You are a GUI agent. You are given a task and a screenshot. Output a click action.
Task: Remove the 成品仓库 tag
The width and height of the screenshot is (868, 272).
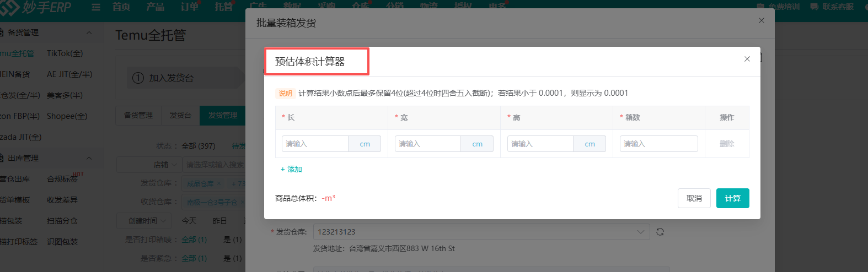click(219, 183)
